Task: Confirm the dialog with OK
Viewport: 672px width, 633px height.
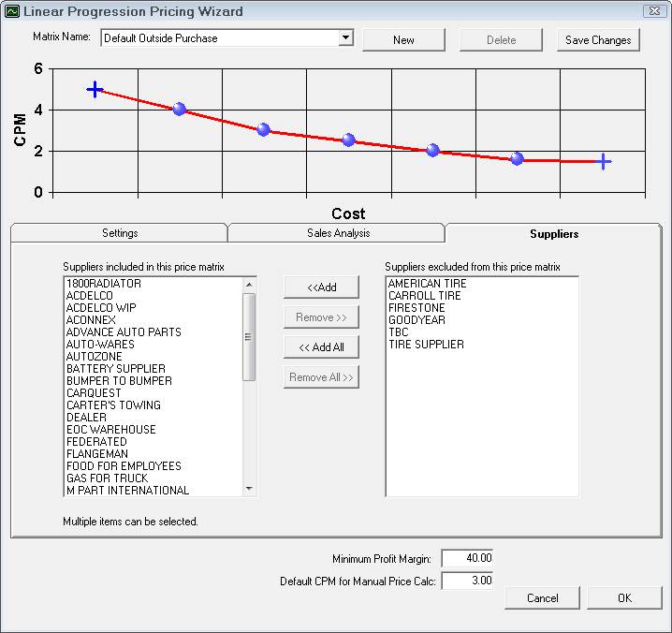Action: point(624,598)
